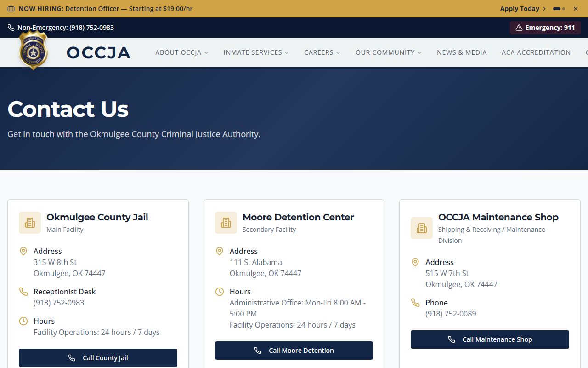Click the phone icon next to the Maintenance Shop Phone label
This screenshot has width=588, height=368.
[415, 303]
